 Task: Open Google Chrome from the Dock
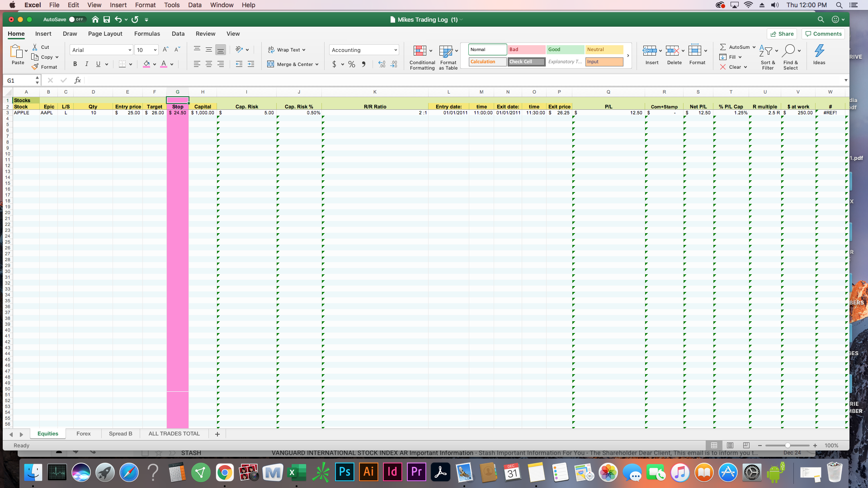pyautogui.click(x=225, y=473)
